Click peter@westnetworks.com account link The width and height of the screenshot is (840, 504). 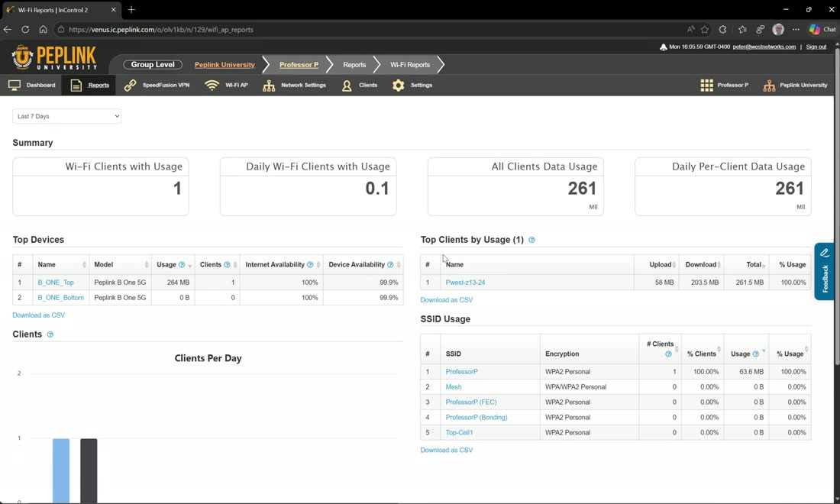click(x=764, y=47)
